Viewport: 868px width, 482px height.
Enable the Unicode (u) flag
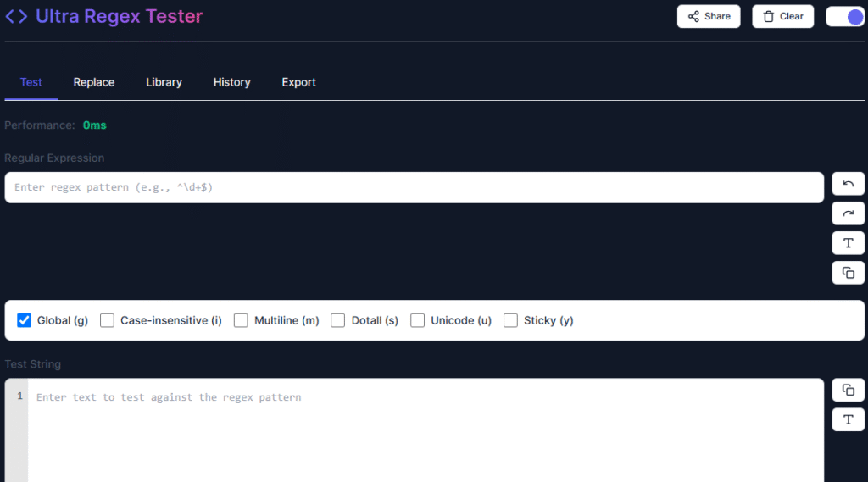click(417, 320)
